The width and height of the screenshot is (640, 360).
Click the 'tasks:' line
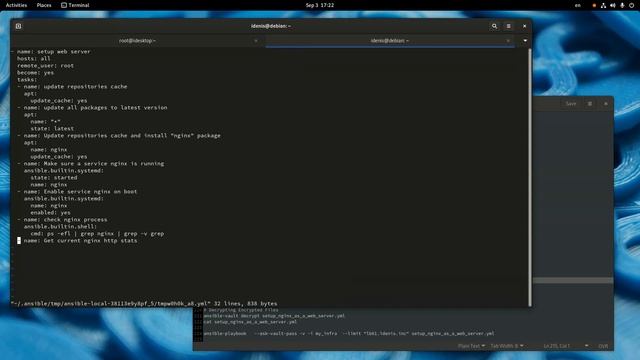27,80
